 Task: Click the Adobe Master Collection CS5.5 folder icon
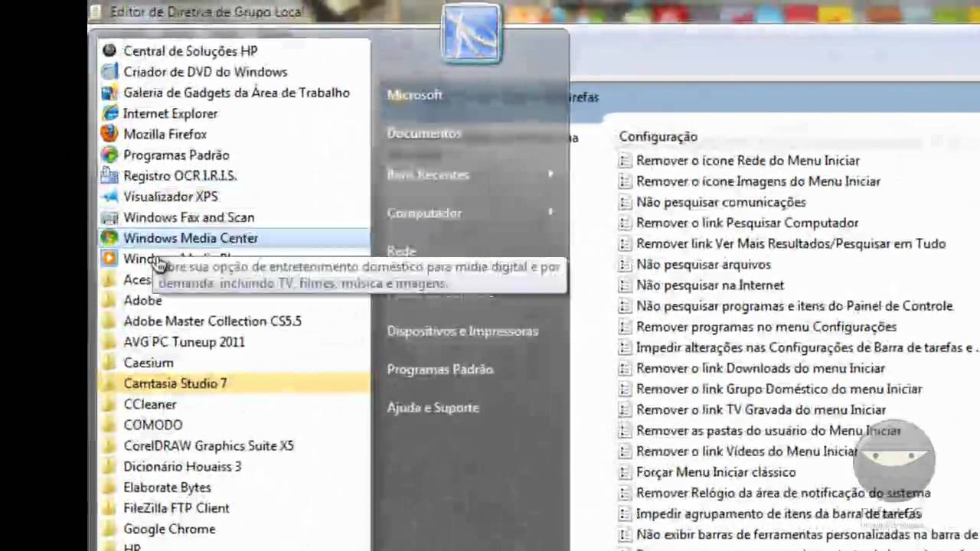pyautogui.click(x=109, y=321)
